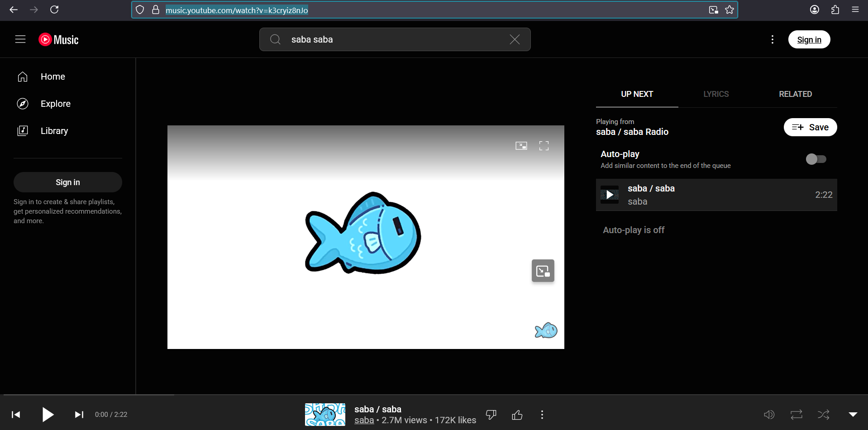
Task: Save the queue to a playlist
Action: [810, 127]
